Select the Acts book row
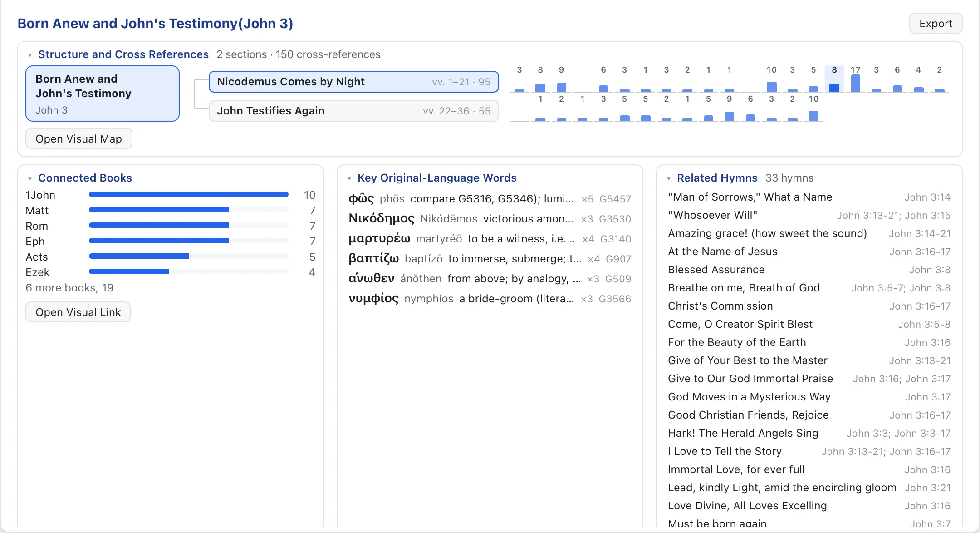This screenshot has width=980, height=533. click(171, 257)
